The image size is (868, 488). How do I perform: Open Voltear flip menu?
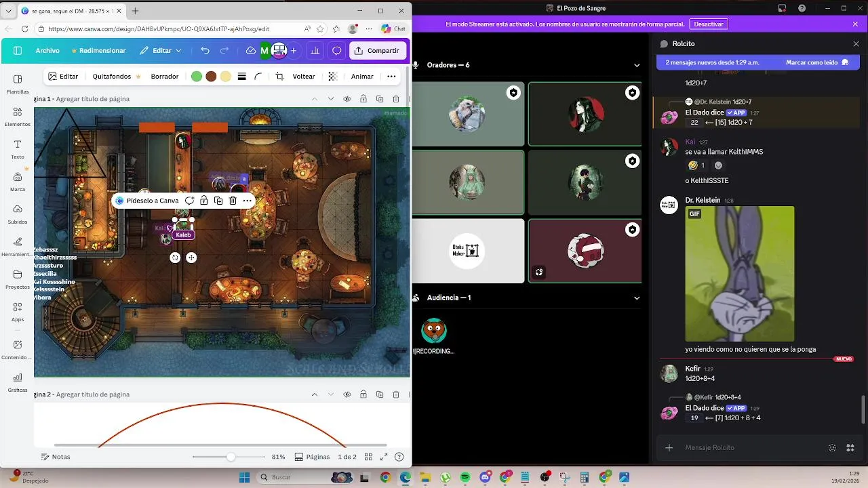point(304,77)
